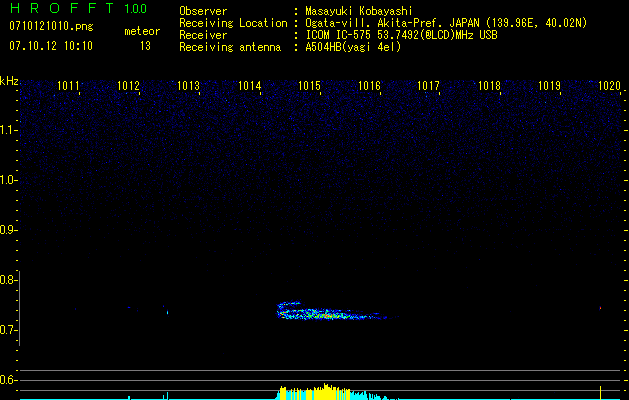The image size is (629, 400).
Task: Click the Receiver label
Action: point(203,35)
